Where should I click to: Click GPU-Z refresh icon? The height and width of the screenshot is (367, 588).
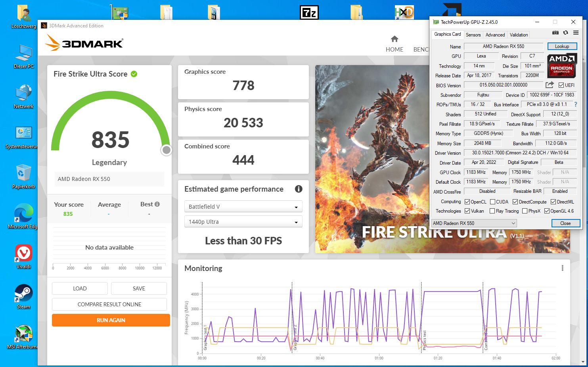point(565,33)
